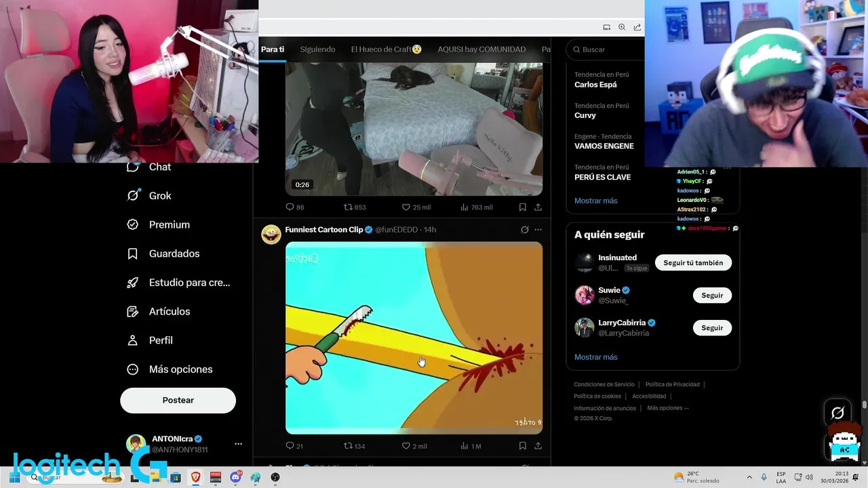Viewport: 868px width, 488px height.
Task: Repost the post with 134 reposts
Action: pos(355,446)
